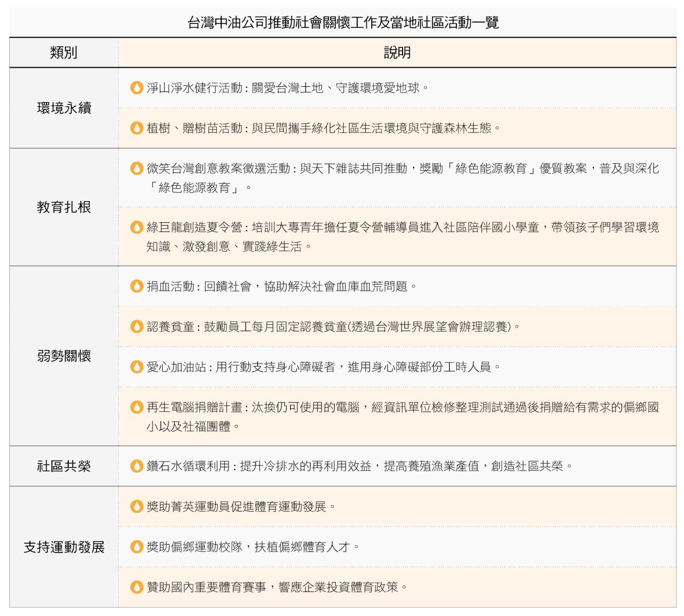Viewport: 684px width, 616px height.
Task: Select the 社區共榮 category cell
Action: tap(64, 466)
